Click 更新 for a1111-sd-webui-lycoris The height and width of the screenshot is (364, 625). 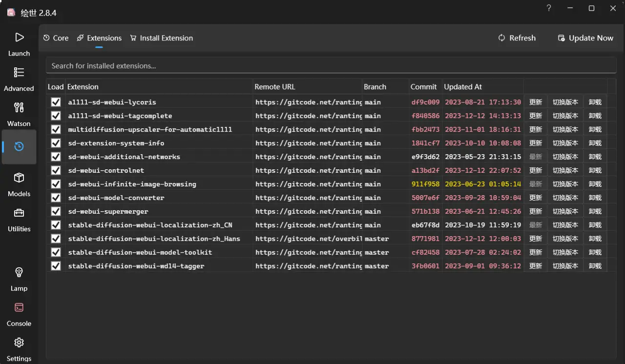point(536,102)
